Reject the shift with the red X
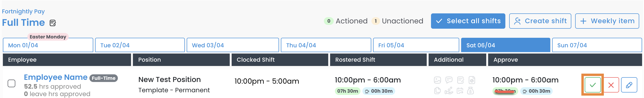The image size is (644, 98). pos(611,85)
